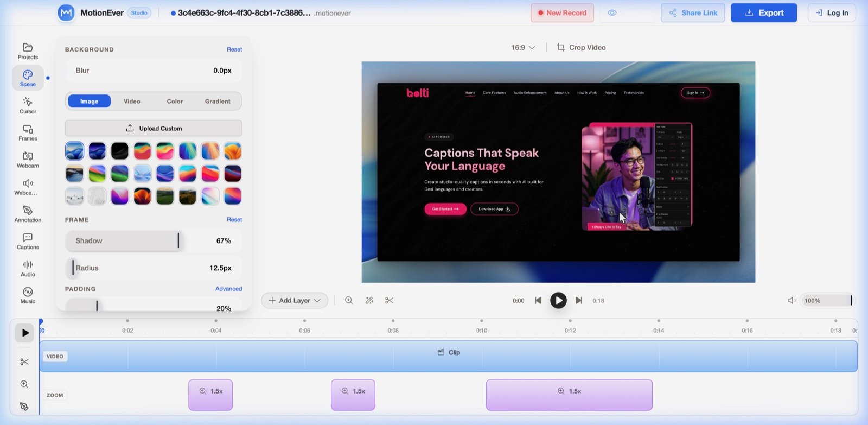868x425 pixels.
Task: Click the New Record button
Action: [x=562, y=12]
